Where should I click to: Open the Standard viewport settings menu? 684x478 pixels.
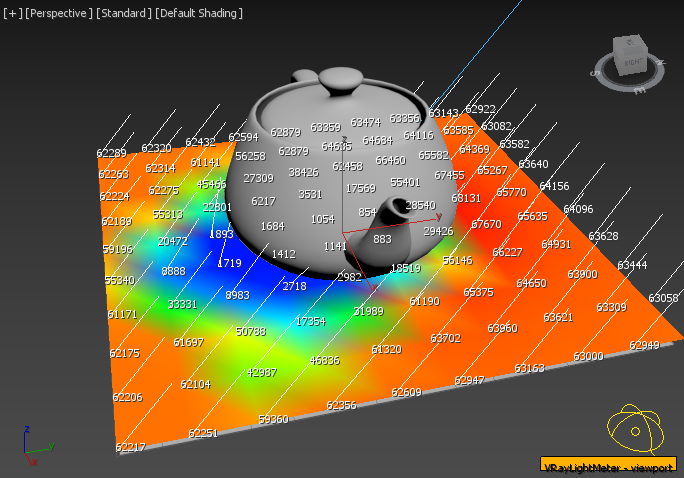tap(123, 13)
